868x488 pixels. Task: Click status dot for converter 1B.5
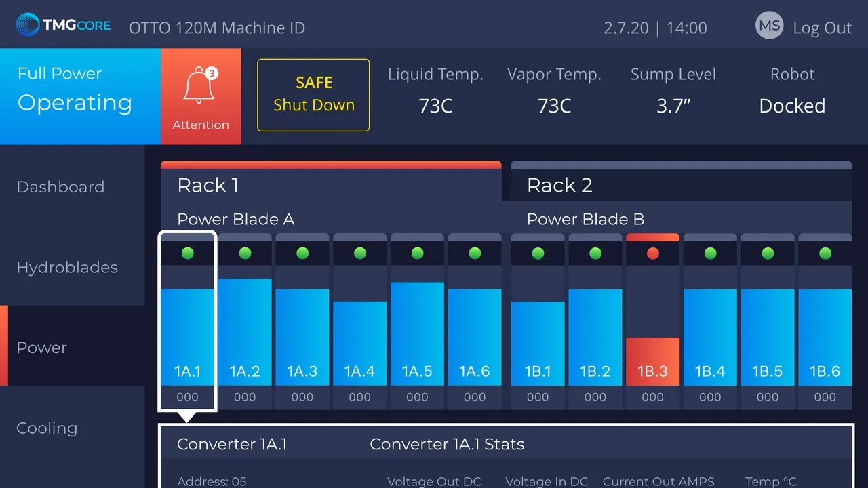pos(768,253)
